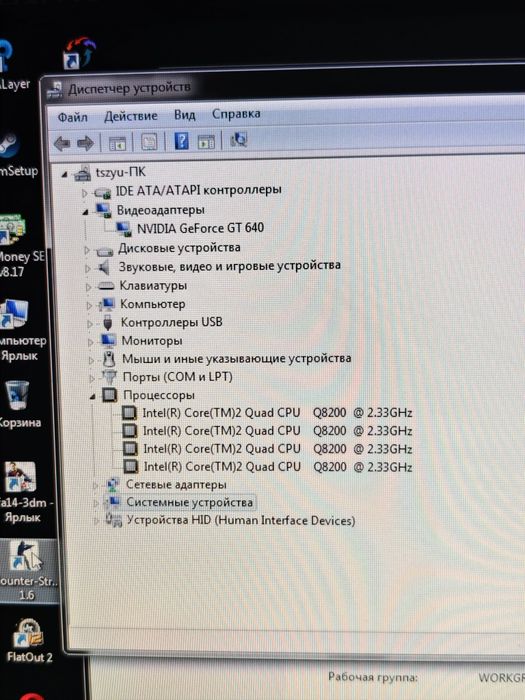Expand the Устройства HID node
Viewport: 525px width, 700px height.
[96, 521]
